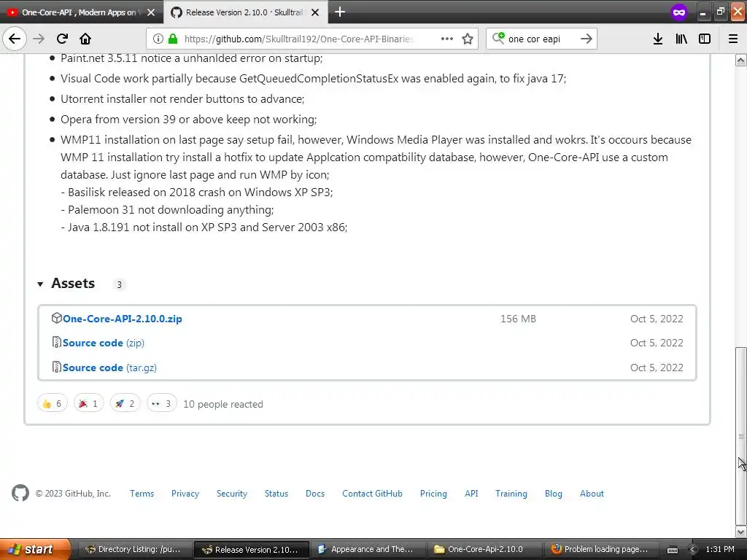Viewport: 747px width, 560px height.
Task: Open the Status footer link
Action: pyautogui.click(x=276, y=494)
